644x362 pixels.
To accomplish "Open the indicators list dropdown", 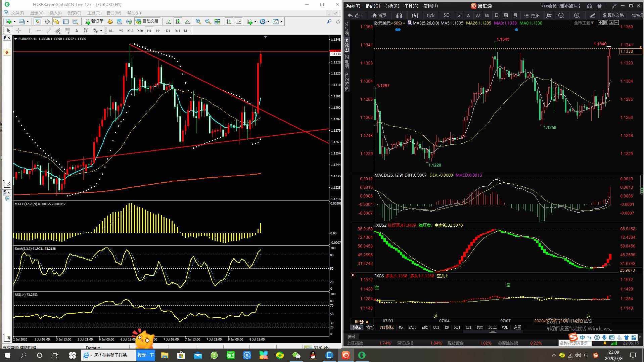I will (x=251, y=21).
